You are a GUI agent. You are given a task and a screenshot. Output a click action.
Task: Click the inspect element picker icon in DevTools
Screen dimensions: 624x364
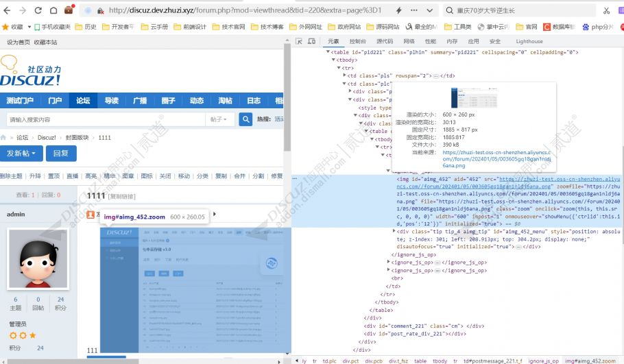(299, 41)
